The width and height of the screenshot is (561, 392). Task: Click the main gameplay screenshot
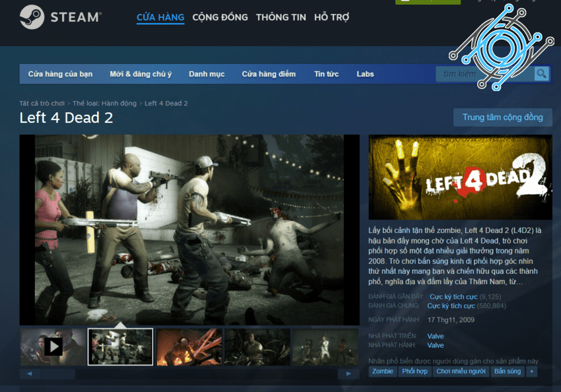tap(189, 230)
